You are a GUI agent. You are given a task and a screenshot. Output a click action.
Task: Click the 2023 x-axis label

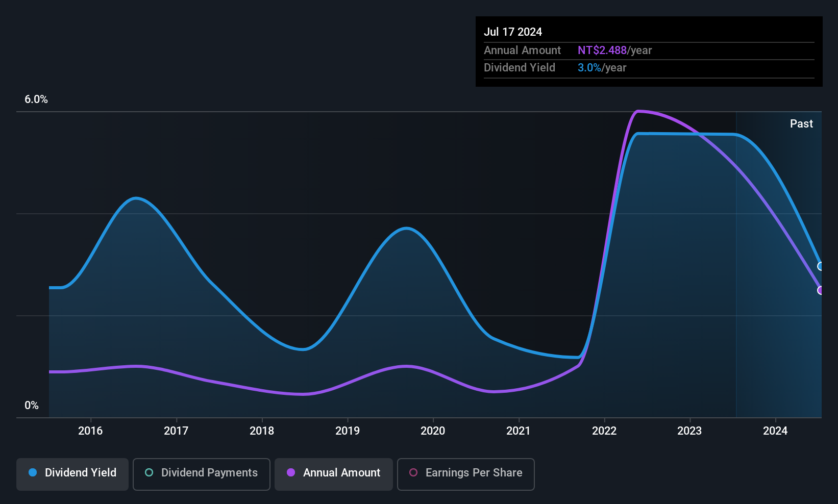689,431
